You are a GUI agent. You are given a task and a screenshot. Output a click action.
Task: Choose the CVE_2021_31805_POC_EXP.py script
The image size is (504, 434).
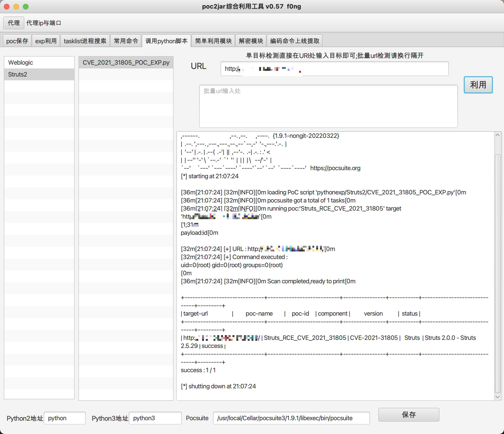[126, 63]
